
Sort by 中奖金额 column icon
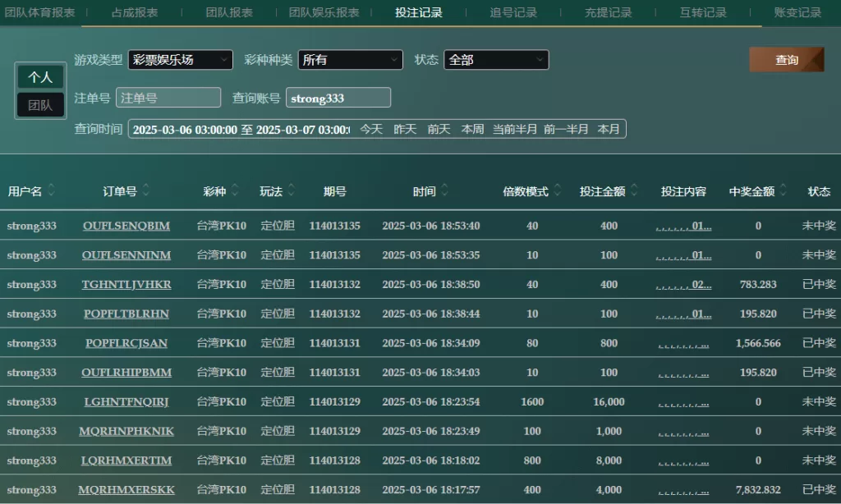(784, 191)
